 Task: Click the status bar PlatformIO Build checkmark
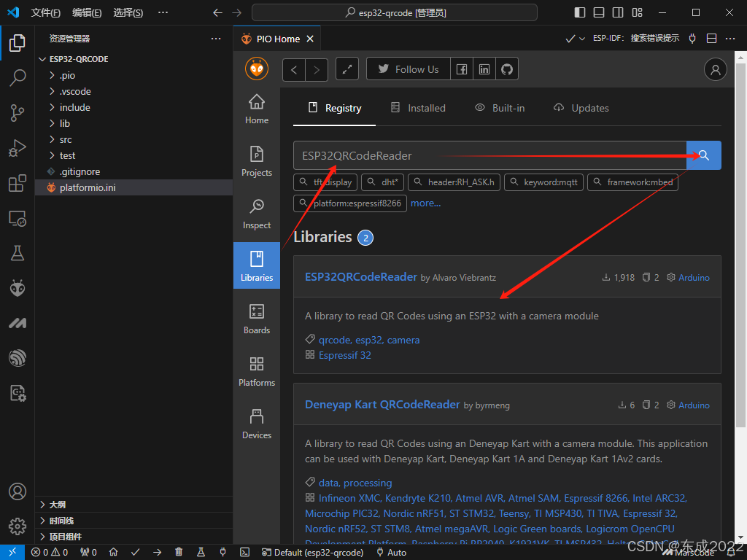tap(135, 552)
